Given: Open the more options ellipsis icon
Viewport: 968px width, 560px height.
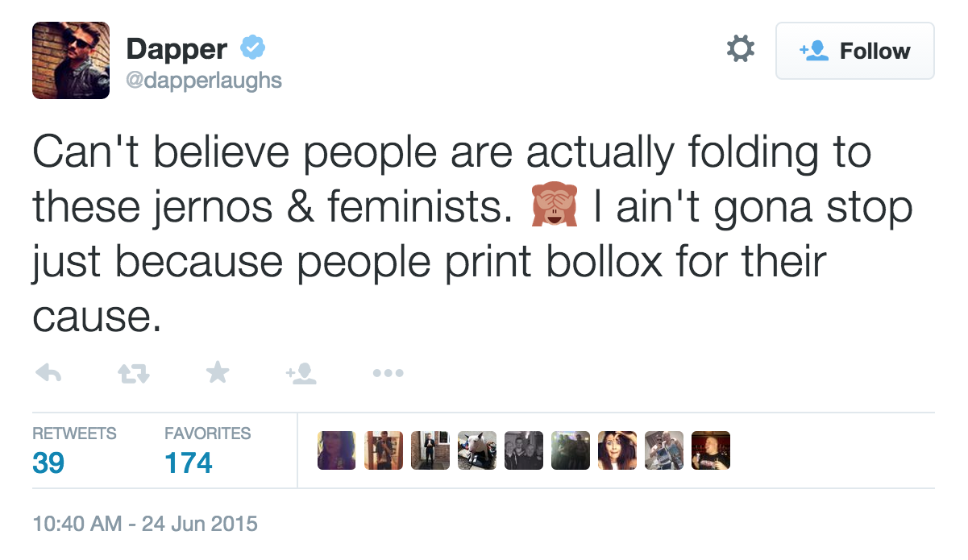Looking at the screenshot, I should click(x=388, y=373).
